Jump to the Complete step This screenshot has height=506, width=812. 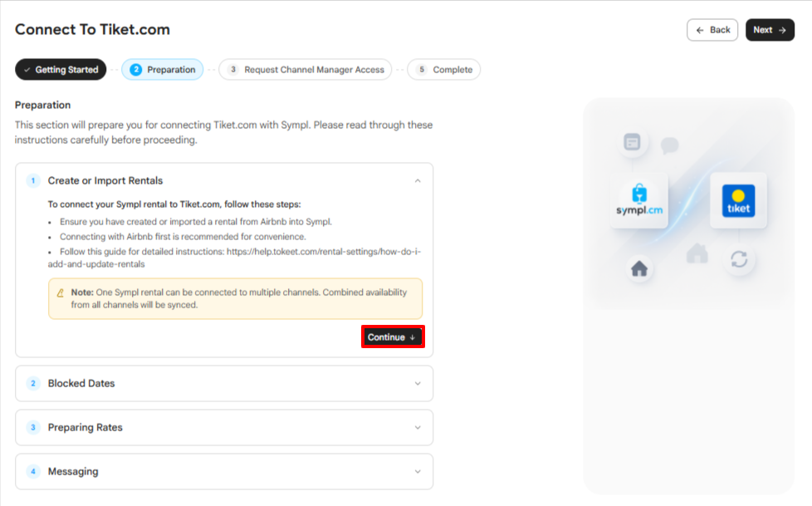coord(444,70)
